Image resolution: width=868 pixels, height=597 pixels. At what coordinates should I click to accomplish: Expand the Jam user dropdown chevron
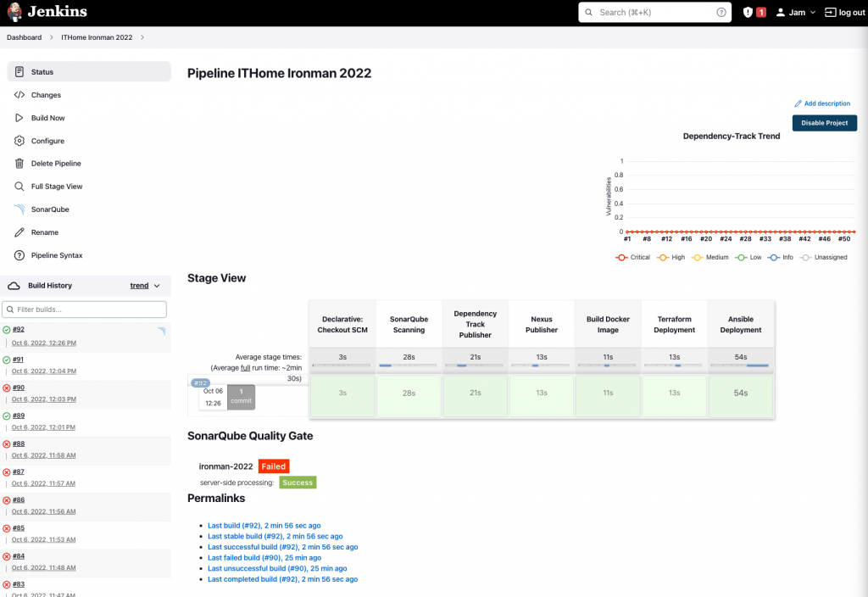(813, 12)
